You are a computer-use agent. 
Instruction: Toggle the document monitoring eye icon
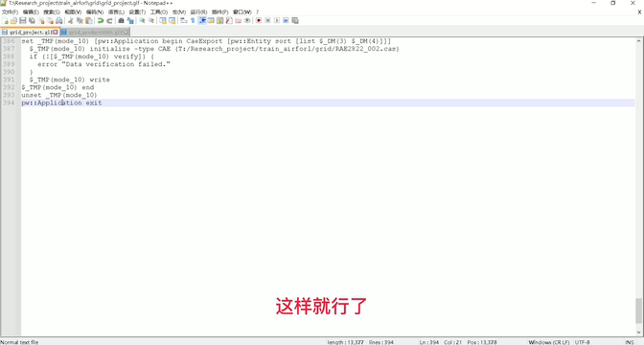[247, 20]
